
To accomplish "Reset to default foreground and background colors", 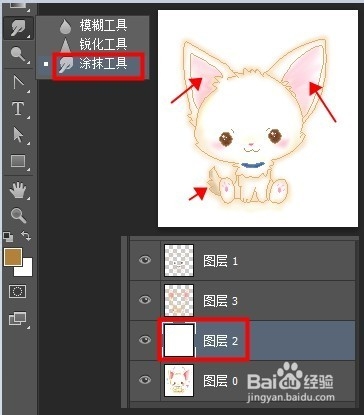I will click(8, 237).
